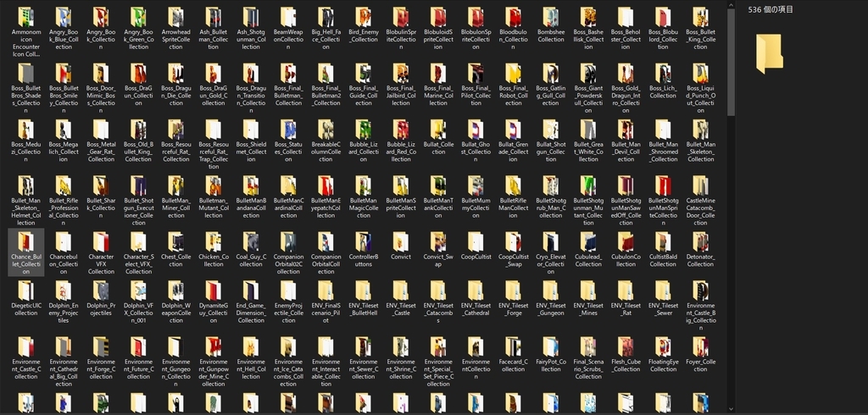Screen dimensions: 868x415
Task: Select the Boss_Door_Mimic_Boss_Collection folder
Action: (x=101, y=89)
